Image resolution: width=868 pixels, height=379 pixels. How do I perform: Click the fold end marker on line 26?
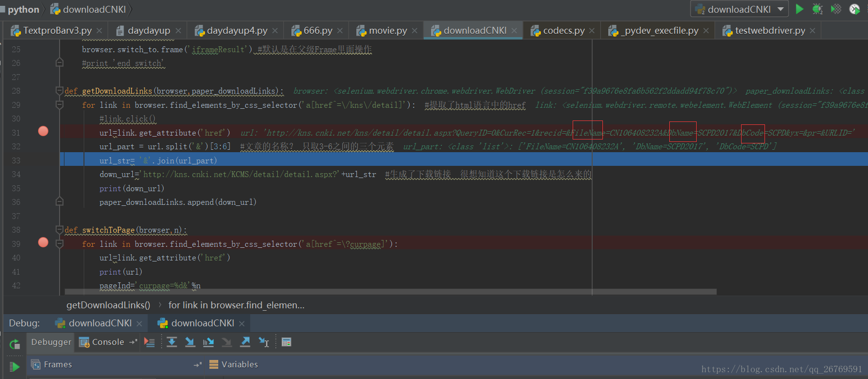coord(60,62)
